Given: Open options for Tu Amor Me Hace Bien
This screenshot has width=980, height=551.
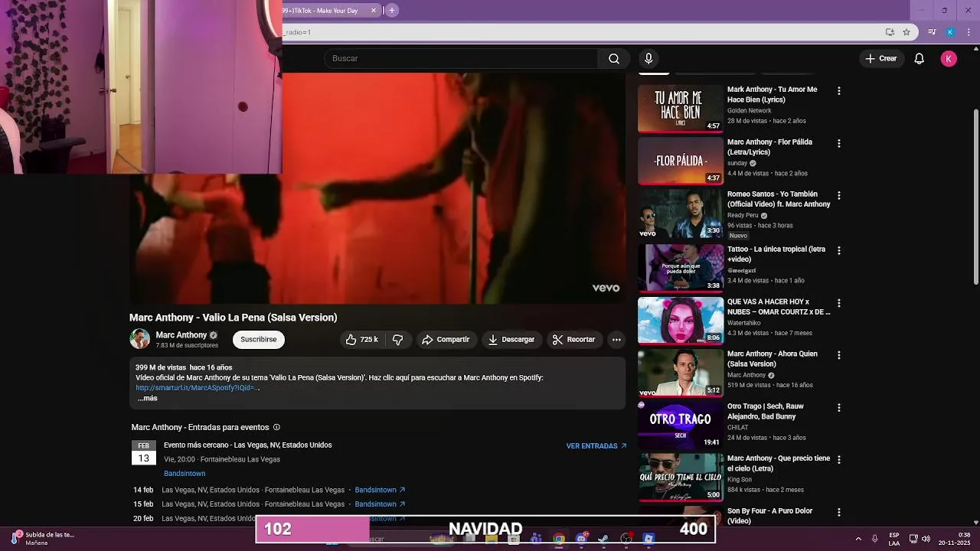Looking at the screenshot, I should point(839,91).
